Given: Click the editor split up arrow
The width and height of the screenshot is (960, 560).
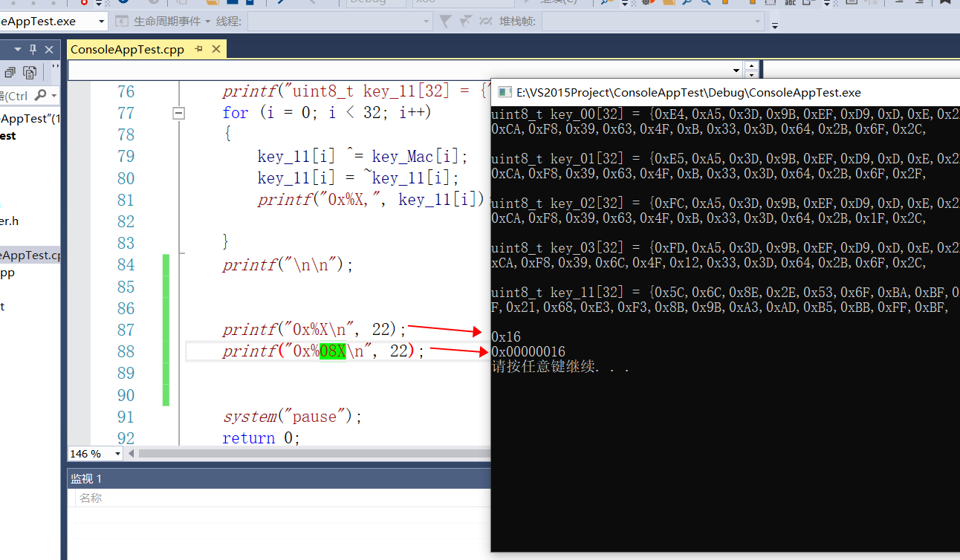Looking at the screenshot, I should 751,66.
